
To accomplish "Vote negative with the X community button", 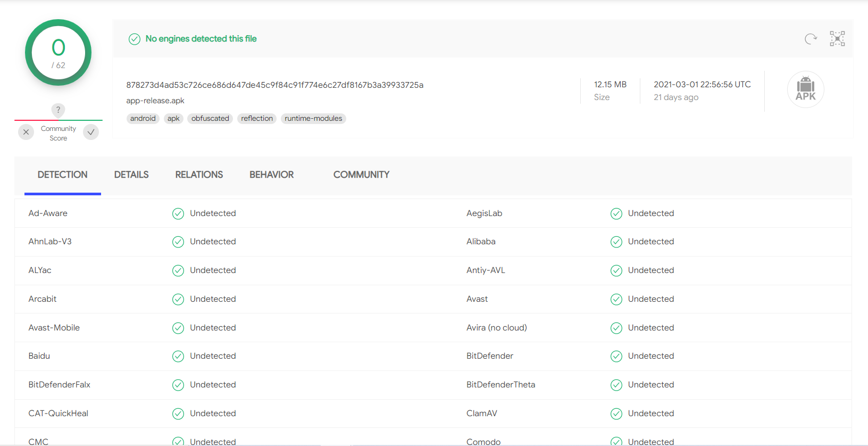I will [26, 132].
